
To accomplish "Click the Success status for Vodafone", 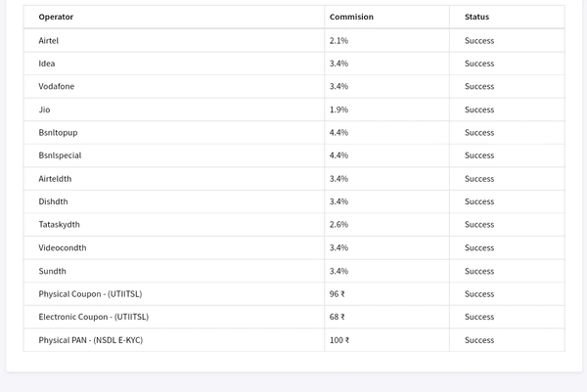I will pyautogui.click(x=479, y=86).
